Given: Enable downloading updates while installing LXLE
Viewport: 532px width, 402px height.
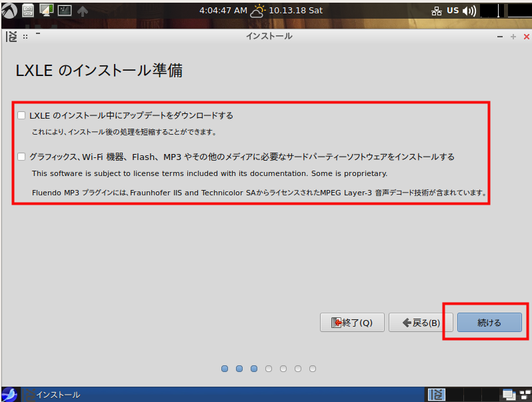Looking at the screenshot, I should click(x=21, y=115).
